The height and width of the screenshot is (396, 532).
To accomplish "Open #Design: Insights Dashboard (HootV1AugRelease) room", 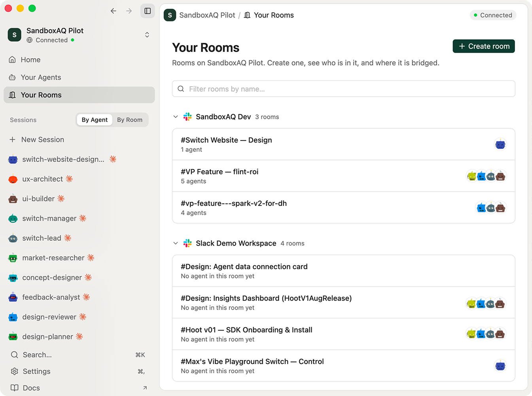I will tap(344, 303).
